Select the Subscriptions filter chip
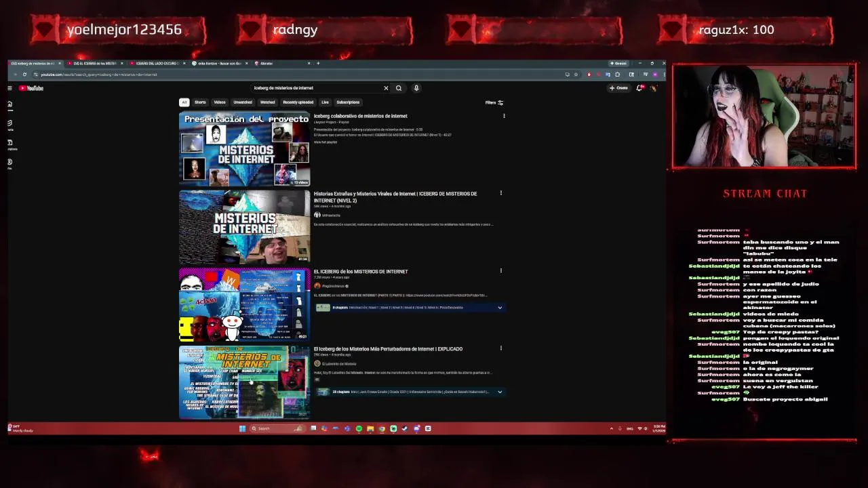Viewport: 868px width, 488px height. (x=348, y=102)
